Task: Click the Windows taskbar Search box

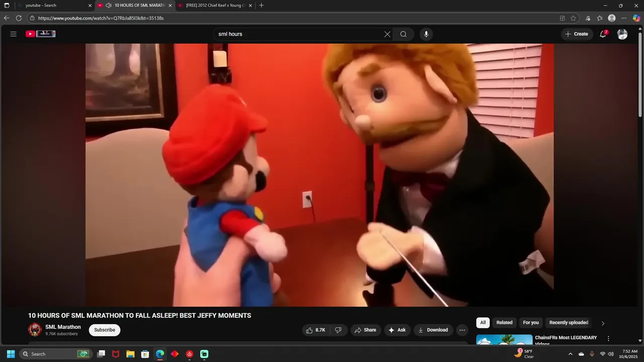Action: point(55,354)
